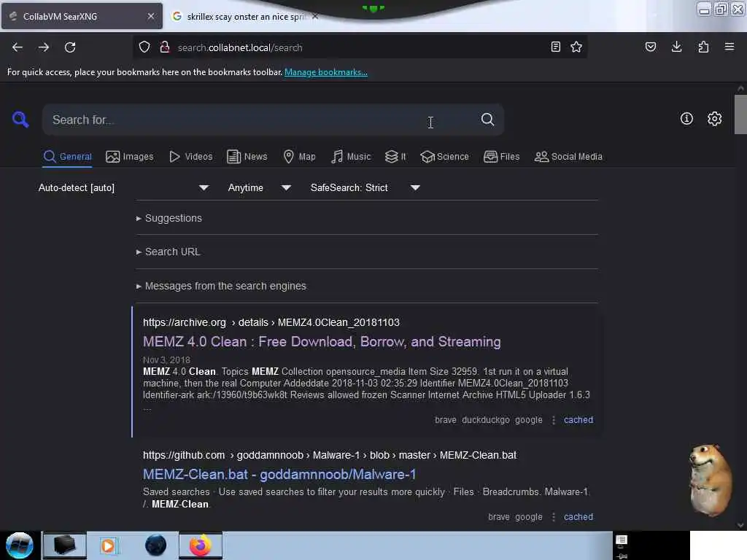Open MEMZ 4.0 Clean archive.org result
The height and width of the screenshot is (560, 747).
tap(322, 342)
